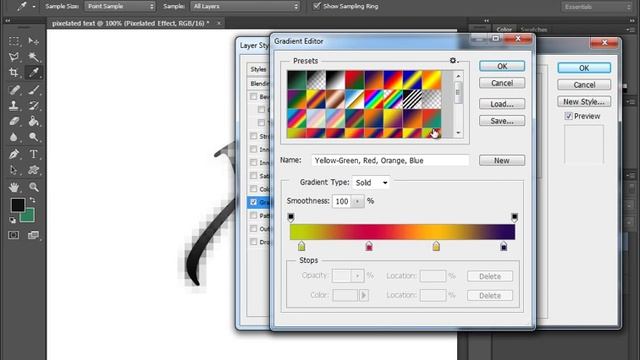Select the Hand tool
Screen dimensions: 640x360
click(14, 187)
